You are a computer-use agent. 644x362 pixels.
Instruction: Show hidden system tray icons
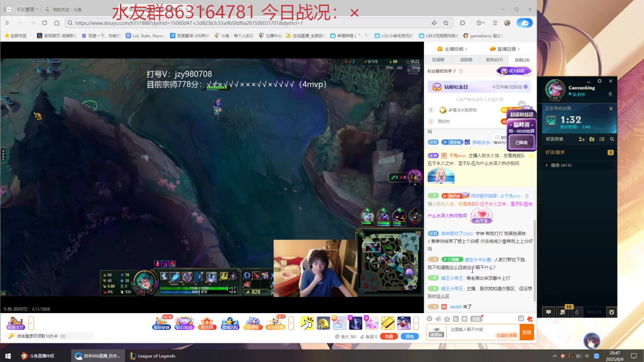pos(555,356)
